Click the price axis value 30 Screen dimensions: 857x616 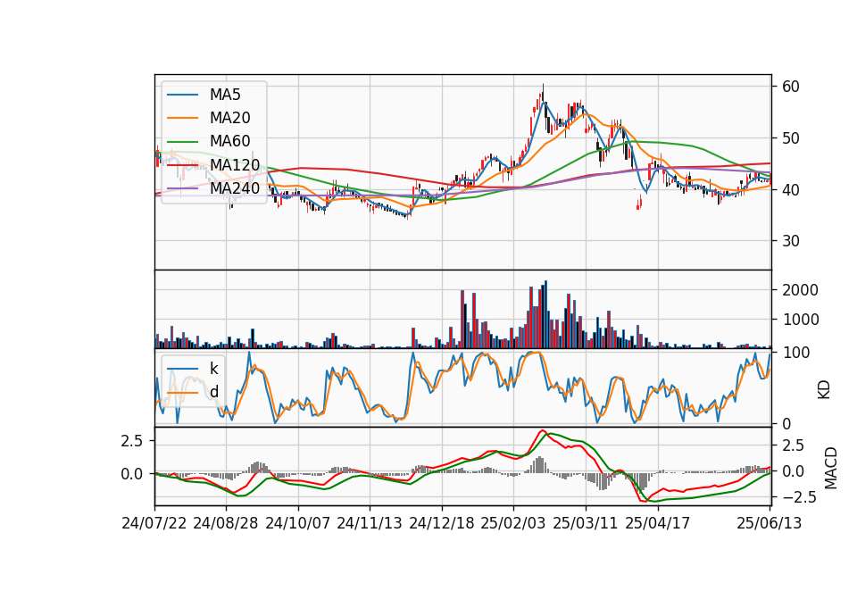[x=790, y=241]
